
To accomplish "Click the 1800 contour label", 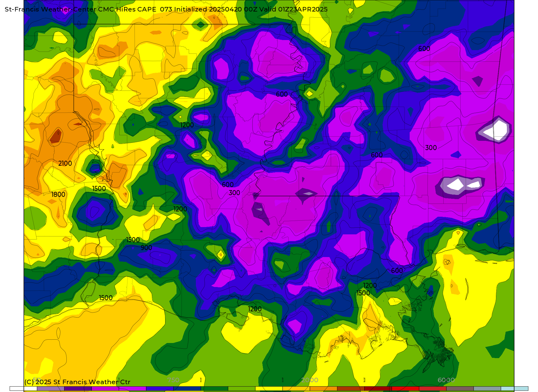I will point(58,195).
